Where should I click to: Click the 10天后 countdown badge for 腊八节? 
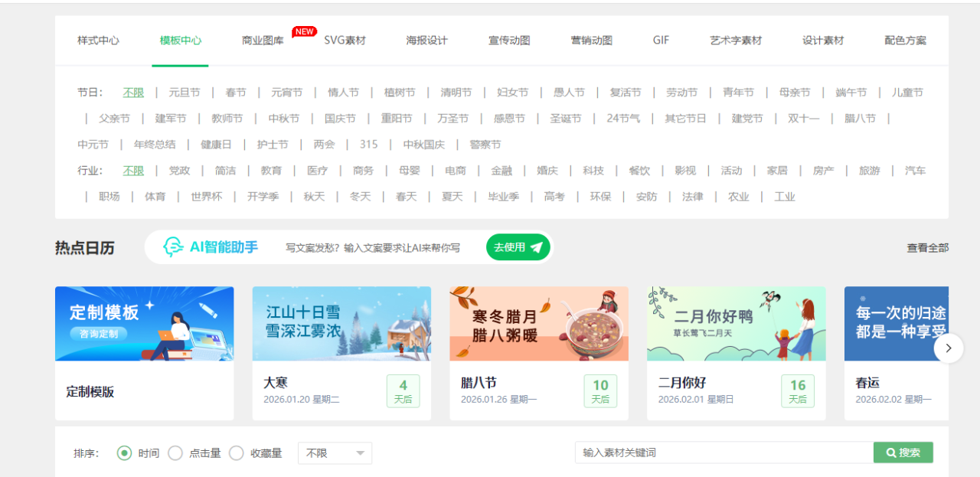click(600, 390)
